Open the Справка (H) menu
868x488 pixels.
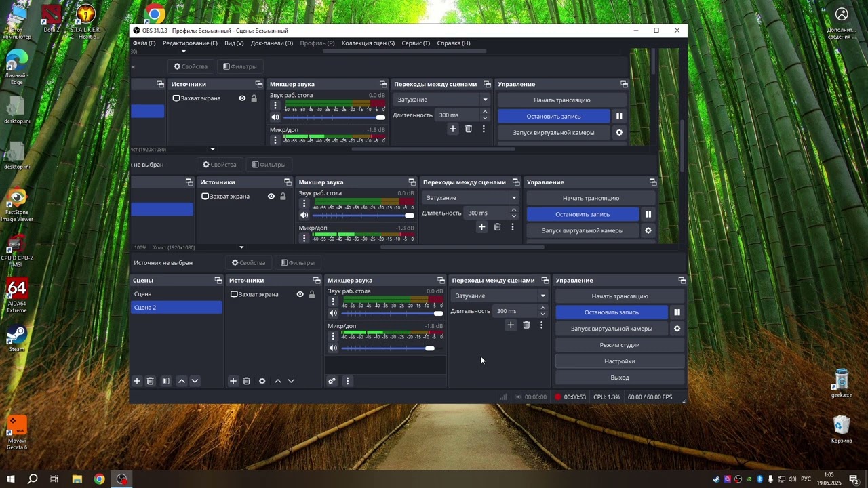[x=454, y=43]
